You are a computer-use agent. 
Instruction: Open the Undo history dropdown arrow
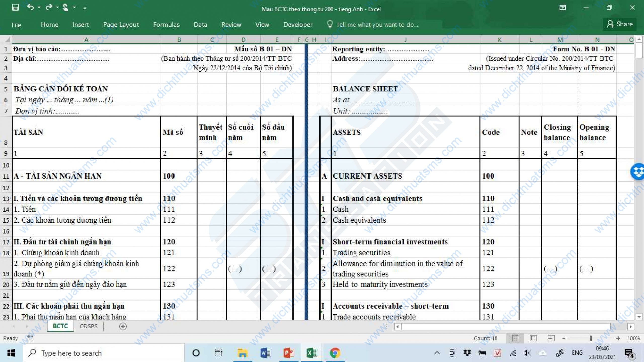(39, 8)
